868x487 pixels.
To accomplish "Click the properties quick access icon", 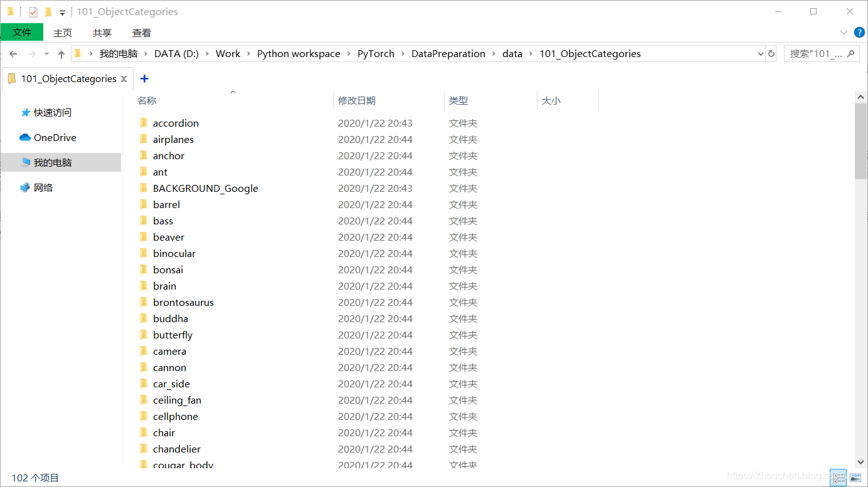I will point(33,12).
